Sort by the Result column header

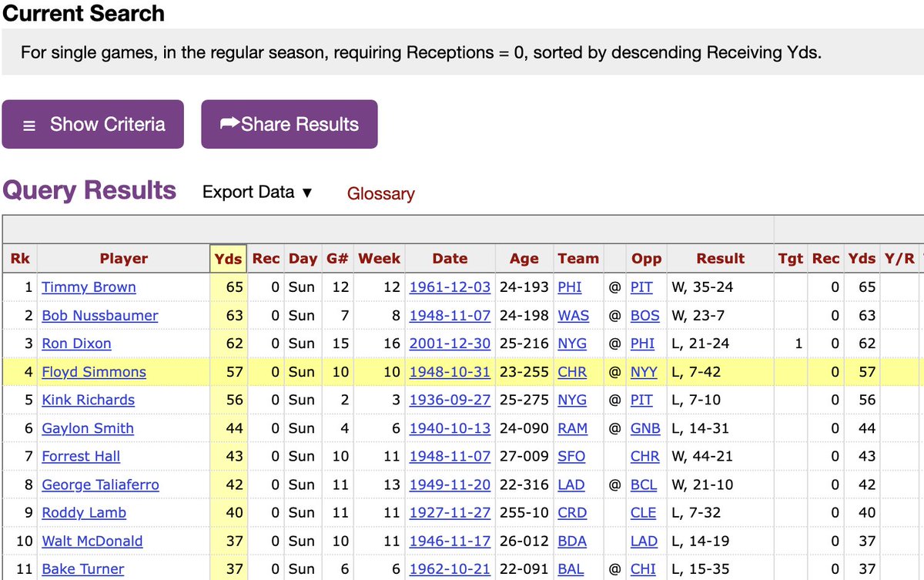click(720, 259)
